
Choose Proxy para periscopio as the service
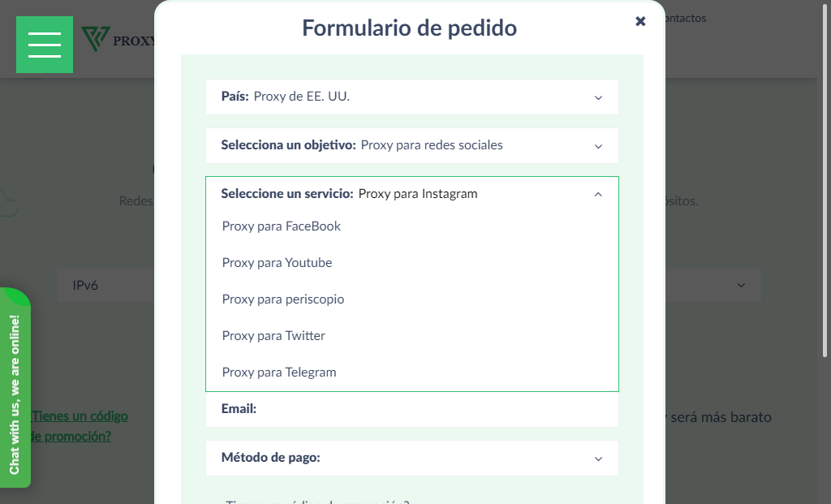(x=282, y=299)
